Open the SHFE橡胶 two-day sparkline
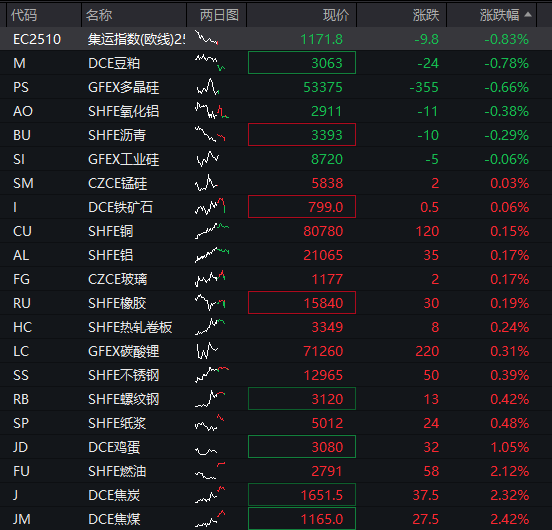 (x=210, y=302)
